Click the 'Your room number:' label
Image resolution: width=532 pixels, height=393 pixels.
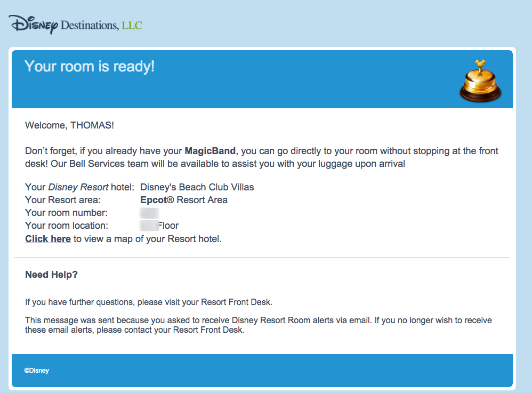(x=67, y=213)
